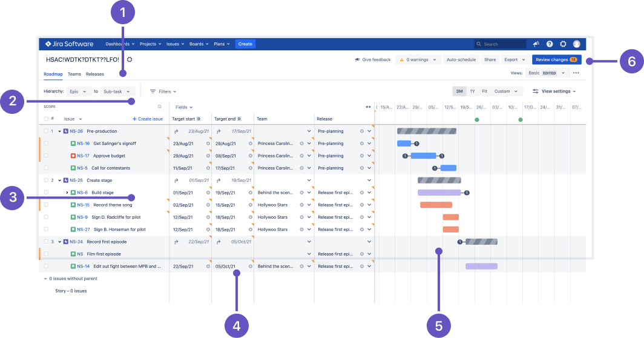Screen dimensions: 644x338
Task: Tick the checkbox for Get Salinger's signoff
Action: click(x=46, y=144)
